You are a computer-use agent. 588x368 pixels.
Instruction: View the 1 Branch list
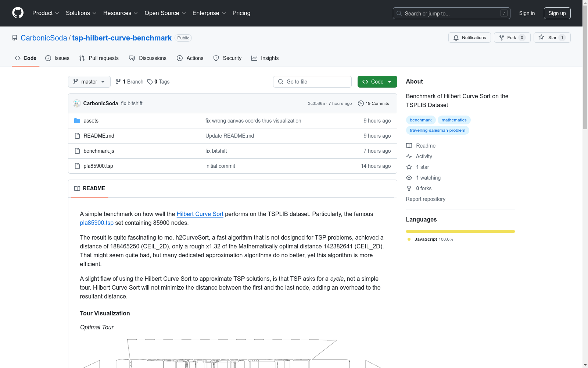129,82
